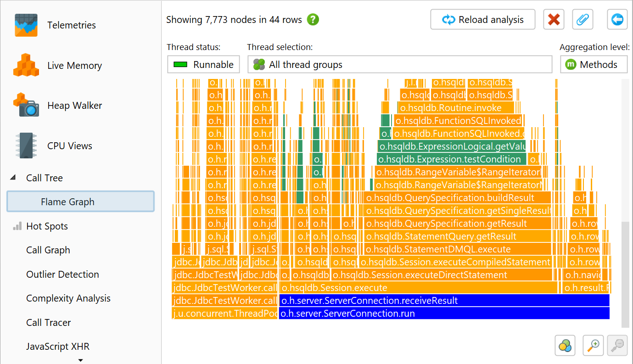
Task: Select the ServerConnection.receiveResult flame node
Action: [444, 301]
